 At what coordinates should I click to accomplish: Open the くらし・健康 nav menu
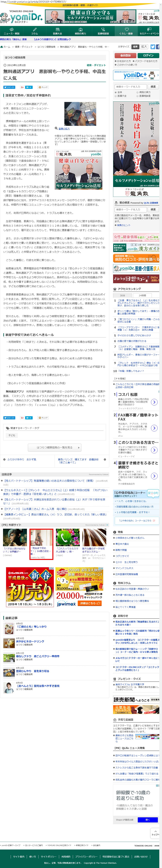(x=126, y=31)
